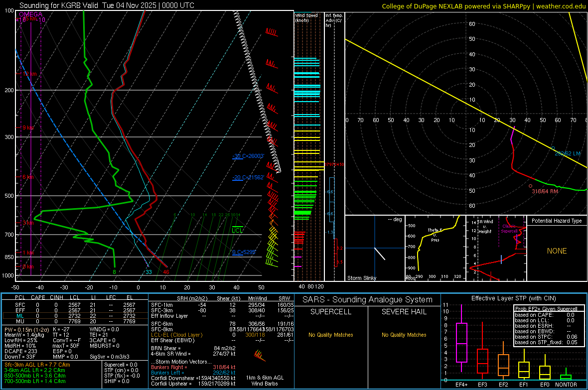Screen dimensions: 588x390
Task: Click the '850-500mb LR = 3.6 C/km' line
Action: (x=35, y=376)
